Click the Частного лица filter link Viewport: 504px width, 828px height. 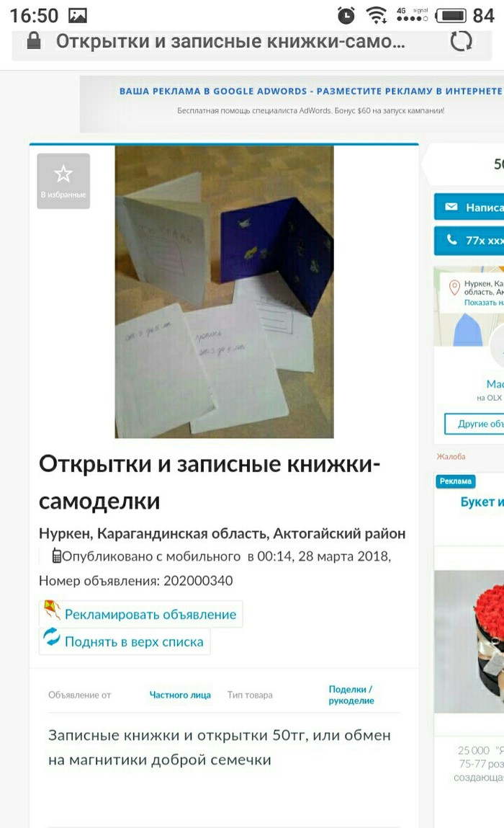click(180, 695)
